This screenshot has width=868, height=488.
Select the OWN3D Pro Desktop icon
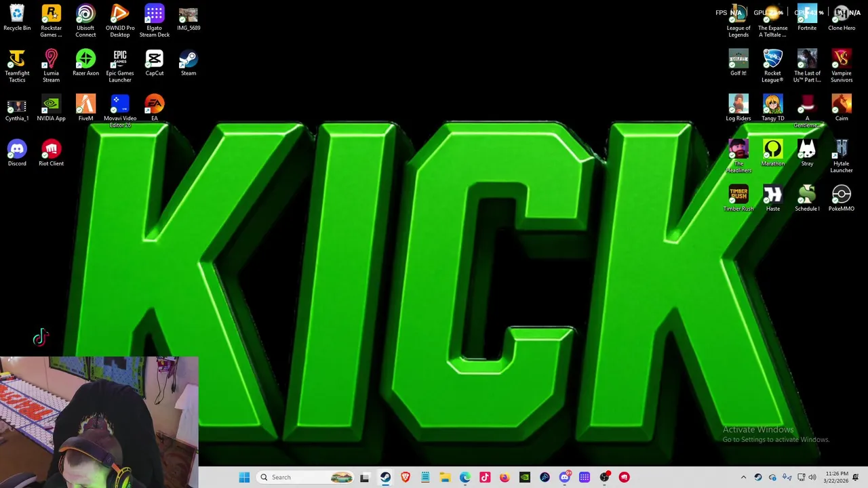120,21
